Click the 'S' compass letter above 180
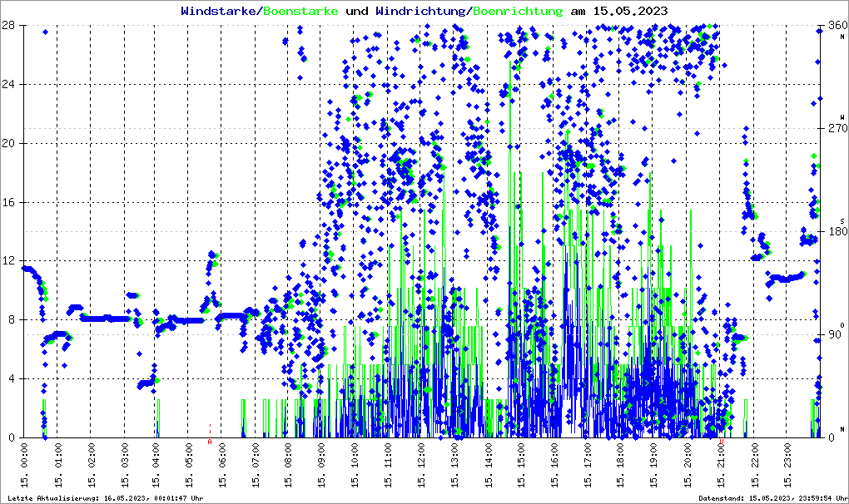This screenshot has height=504, width=849. pyautogui.click(x=842, y=221)
